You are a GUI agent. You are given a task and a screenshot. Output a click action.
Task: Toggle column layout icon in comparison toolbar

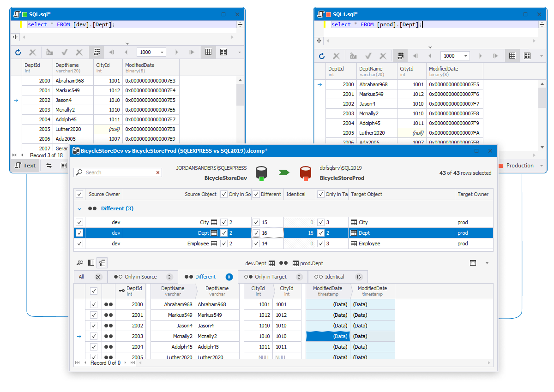(91, 263)
